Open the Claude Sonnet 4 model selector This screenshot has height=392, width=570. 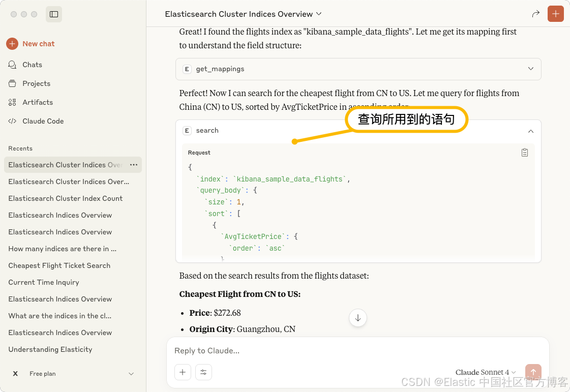pos(485,372)
